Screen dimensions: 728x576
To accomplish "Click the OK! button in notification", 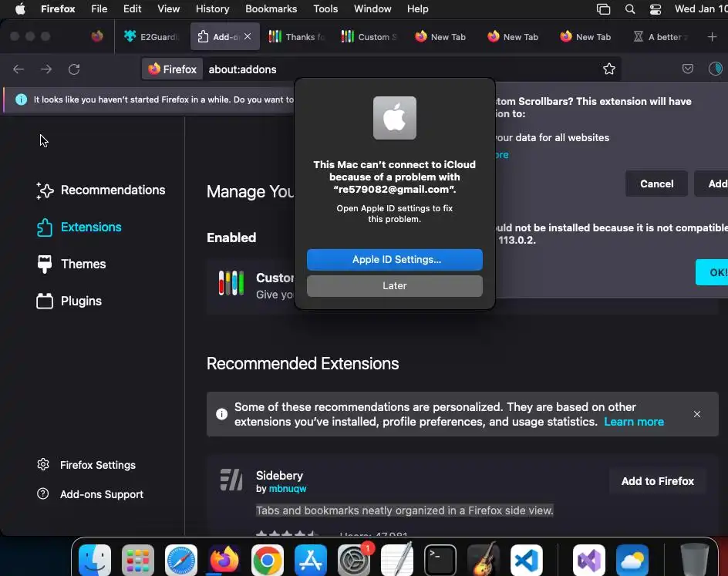I will tap(713, 272).
